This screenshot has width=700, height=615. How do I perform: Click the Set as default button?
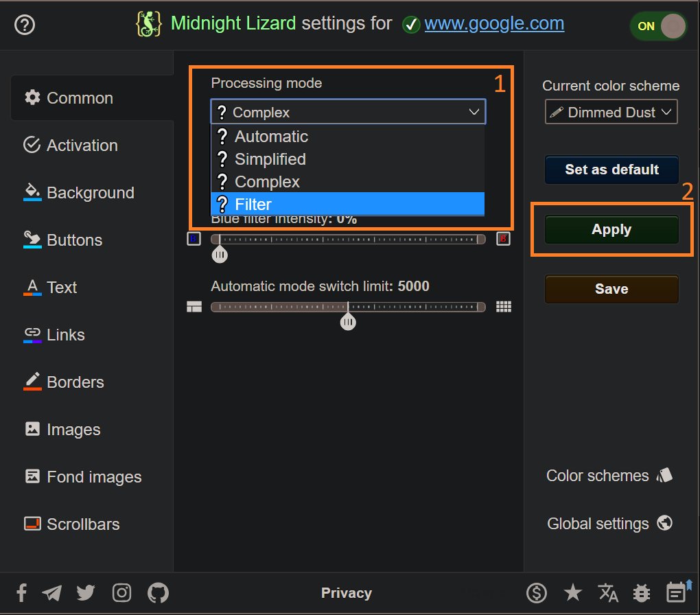click(x=611, y=170)
